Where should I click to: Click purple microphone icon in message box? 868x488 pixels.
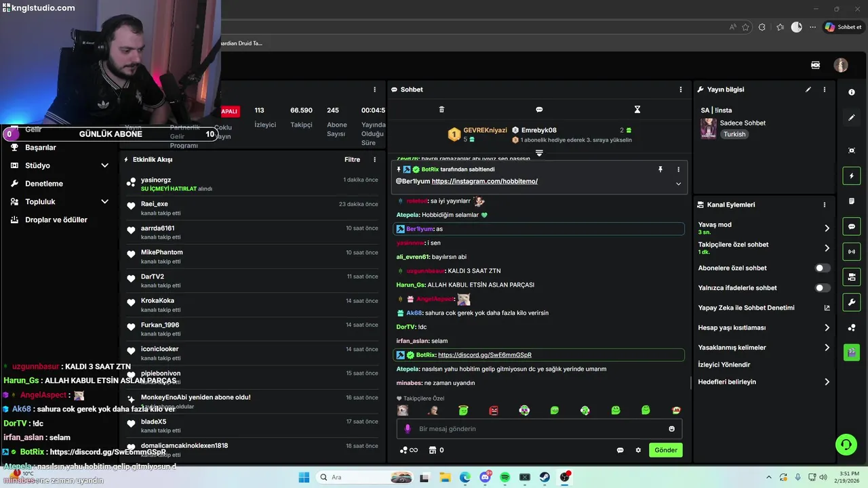tap(408, 429)
